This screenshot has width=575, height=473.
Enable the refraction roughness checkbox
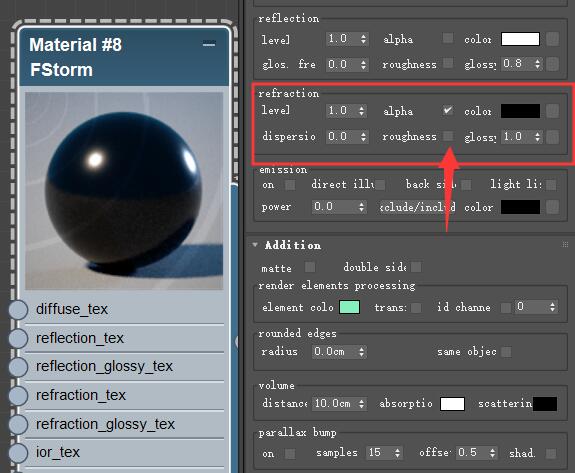[448, 136]
